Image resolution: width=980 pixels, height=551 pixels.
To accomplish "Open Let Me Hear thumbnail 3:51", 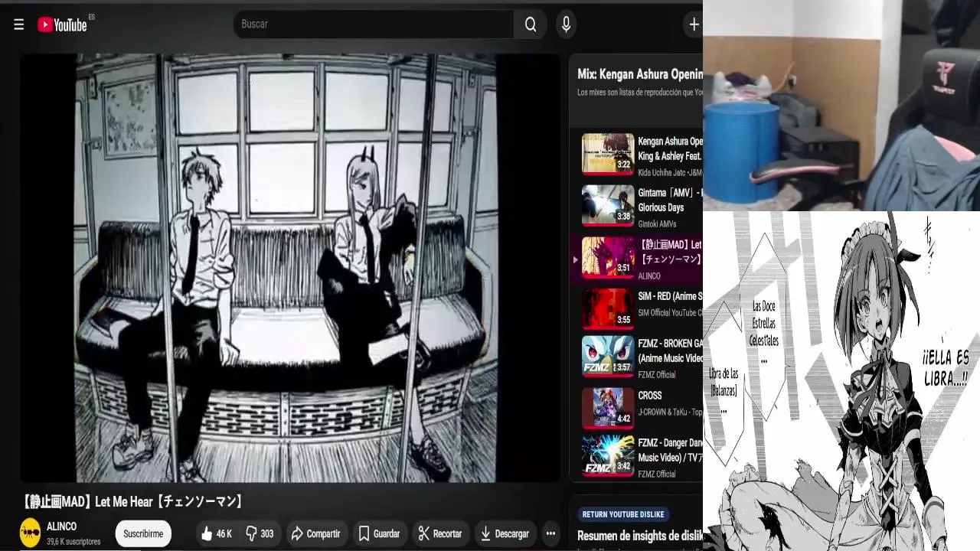I will coord(608,256).
